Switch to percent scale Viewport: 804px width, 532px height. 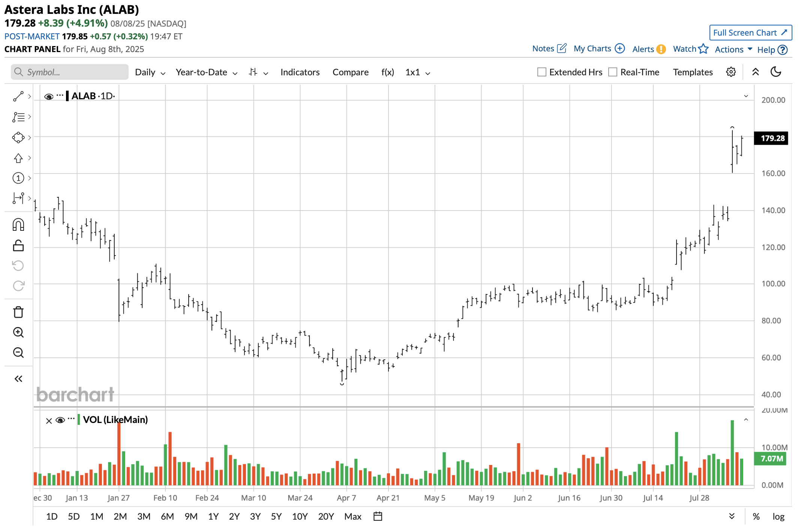pos(756,517)
